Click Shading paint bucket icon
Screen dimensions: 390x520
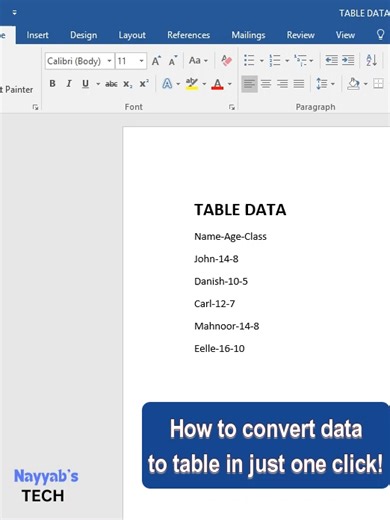click(353, 84)
